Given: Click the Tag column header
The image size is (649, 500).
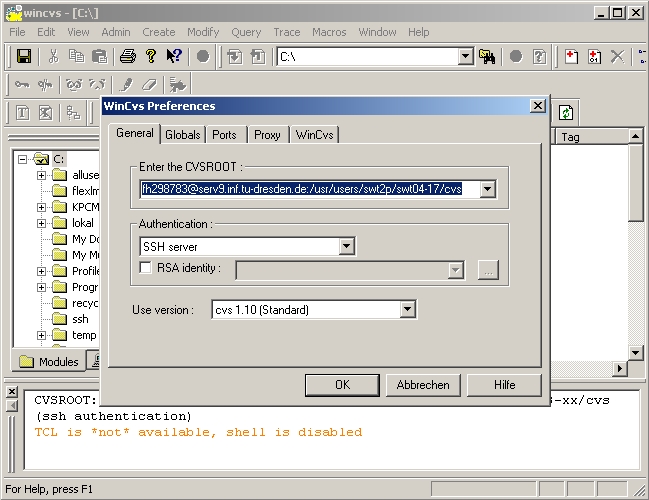Looking at the screenshot, I should [591, 137].
